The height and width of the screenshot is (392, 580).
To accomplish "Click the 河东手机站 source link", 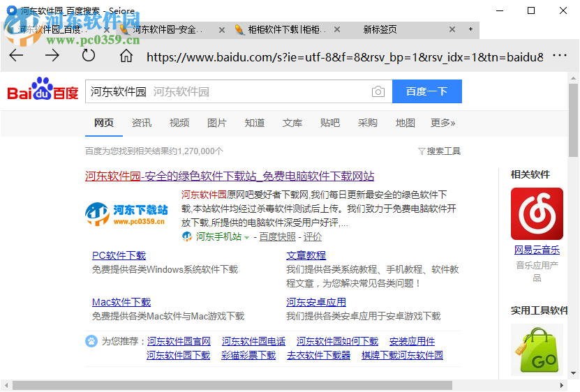I will 218,236.
